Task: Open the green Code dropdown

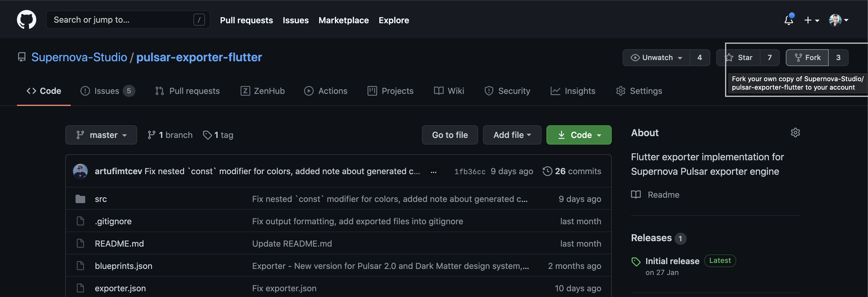Action: (579, 135)
